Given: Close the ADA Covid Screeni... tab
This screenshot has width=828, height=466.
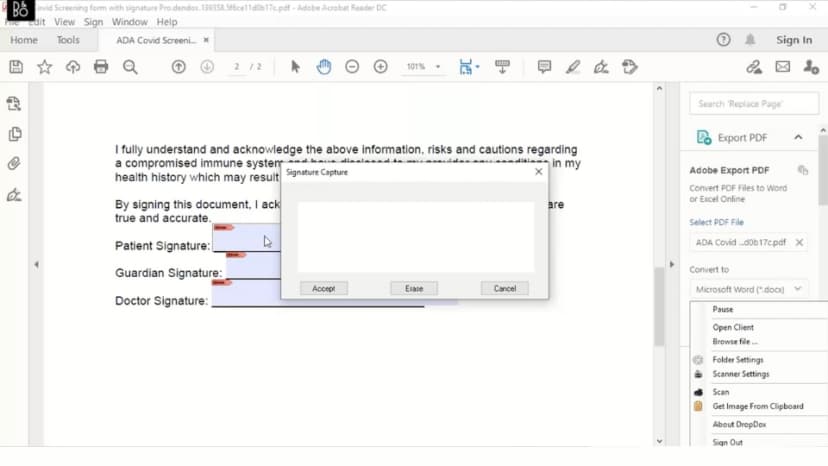Looking at the screenshot, I should 206,40.
